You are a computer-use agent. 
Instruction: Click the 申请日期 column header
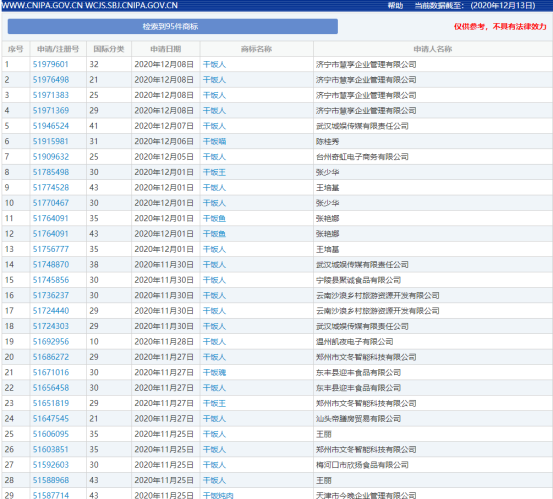(166, 49)
